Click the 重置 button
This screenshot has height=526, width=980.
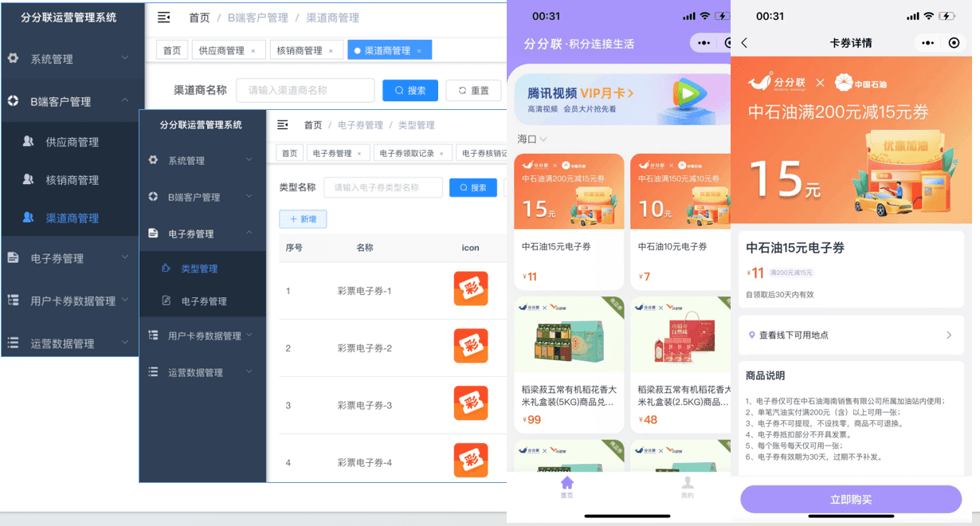(x=473, y=91)
